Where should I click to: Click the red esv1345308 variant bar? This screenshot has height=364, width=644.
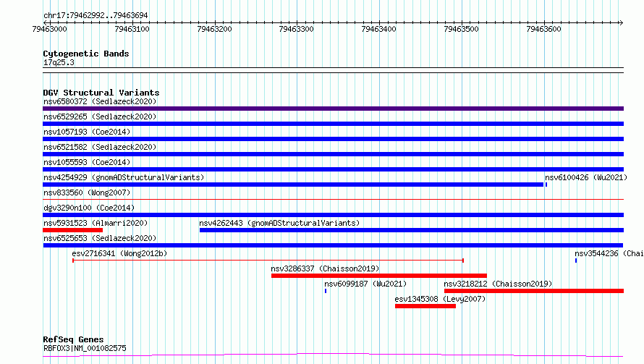click(425, 306)
